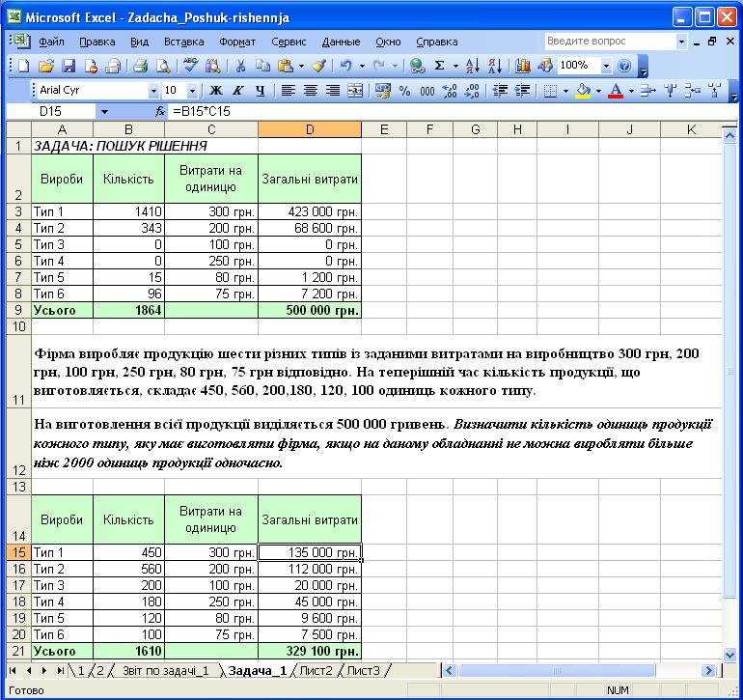Click the Fill Color bucket swatch

coord(583,90)
